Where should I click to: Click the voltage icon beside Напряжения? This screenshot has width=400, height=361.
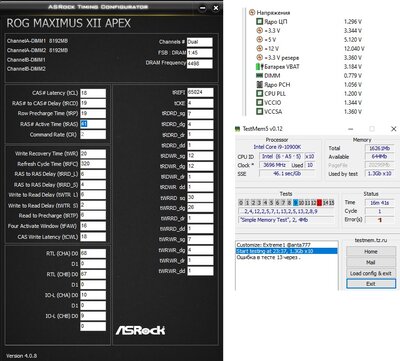(x=252, y=12)
